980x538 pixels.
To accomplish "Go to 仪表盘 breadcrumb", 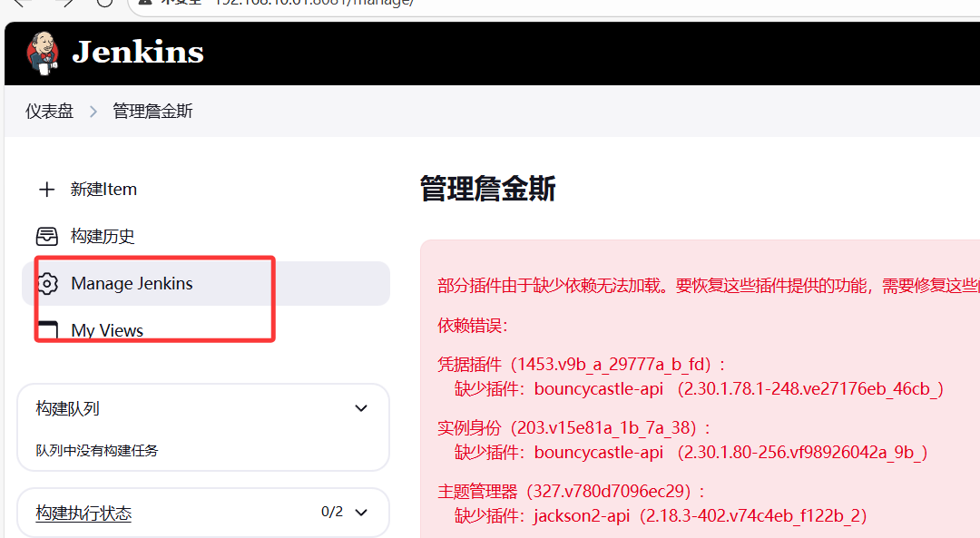I will (x=49, y=112).
